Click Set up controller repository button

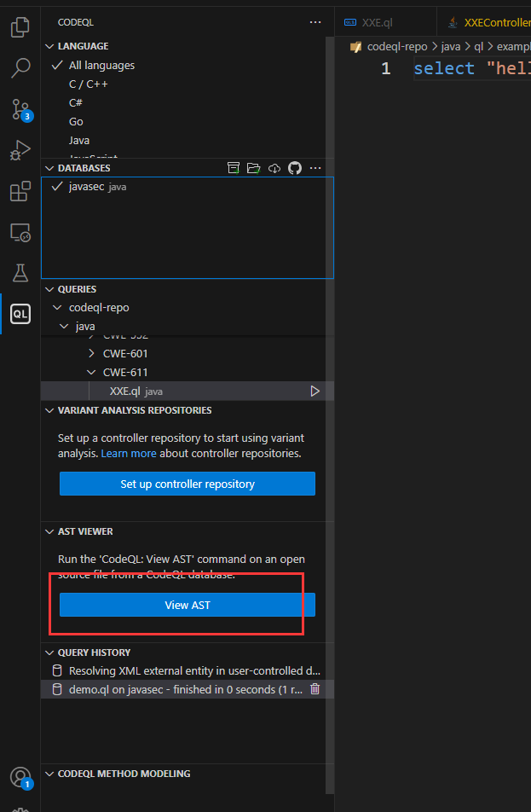[188, 484]
